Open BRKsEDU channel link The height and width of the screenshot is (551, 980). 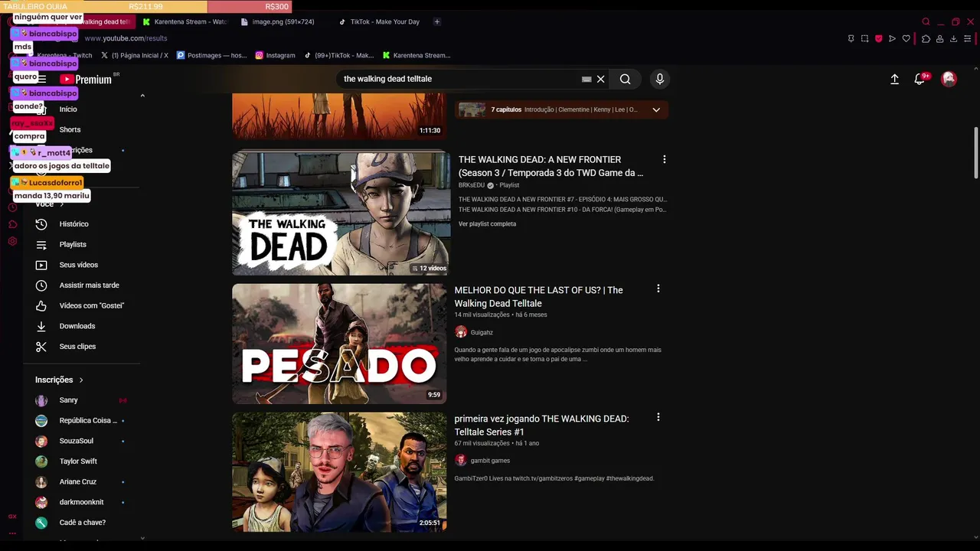pyautogui.click(x=472, y=185)
